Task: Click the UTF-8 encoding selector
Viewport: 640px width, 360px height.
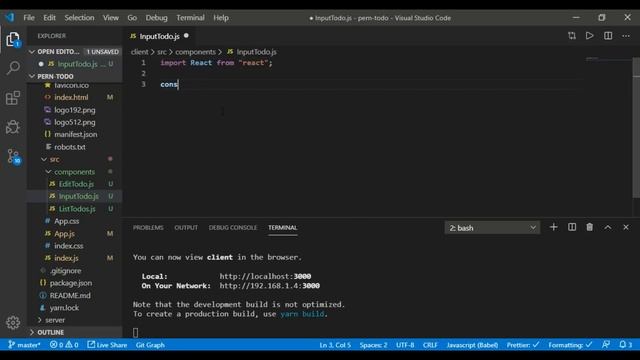Action: pos(405,345)
